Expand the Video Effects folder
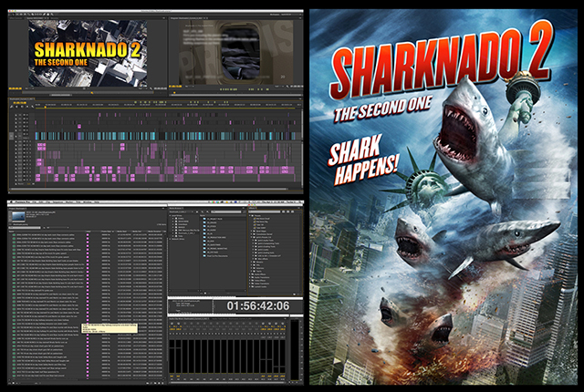This screenshot has width=584, height=392. coord(249,281)
